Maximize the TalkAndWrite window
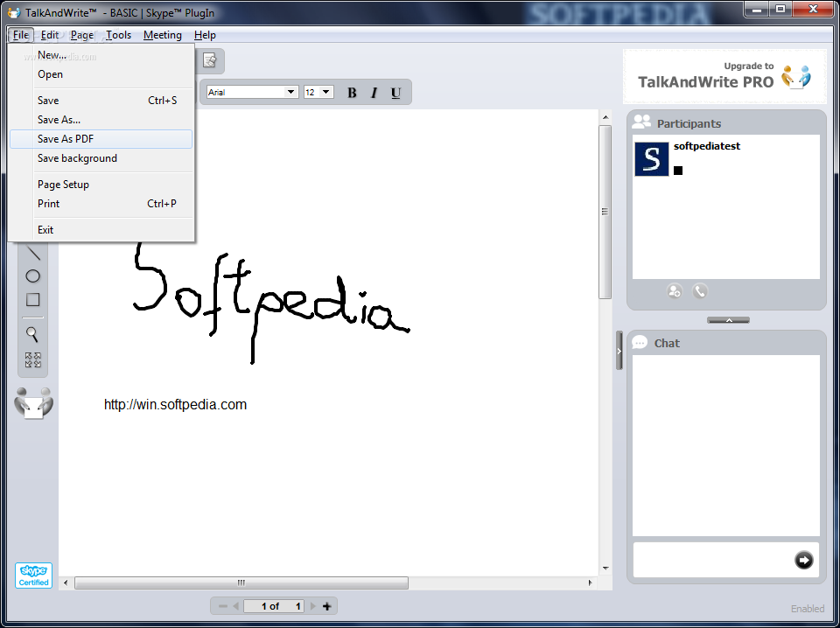 780,9
